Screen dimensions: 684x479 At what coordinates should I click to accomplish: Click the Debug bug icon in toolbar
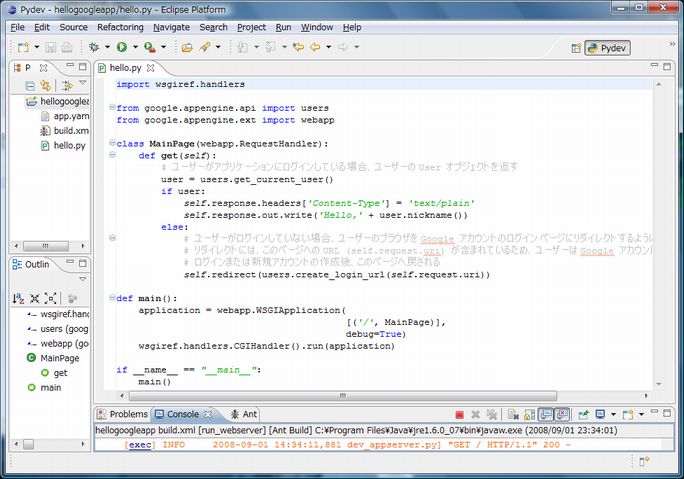click(x=95, y=47)
